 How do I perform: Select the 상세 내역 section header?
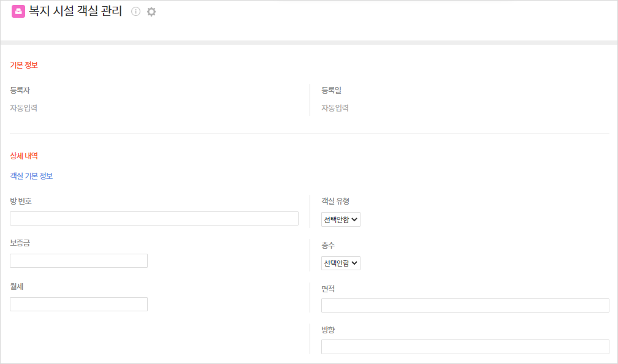[x=24, y=156]
